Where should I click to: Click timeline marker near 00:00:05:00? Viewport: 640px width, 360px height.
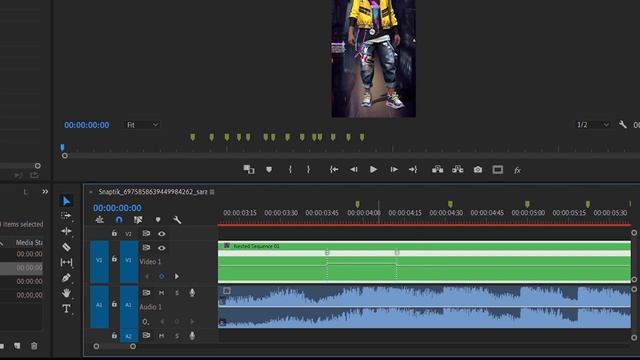[x=527, y=204]
